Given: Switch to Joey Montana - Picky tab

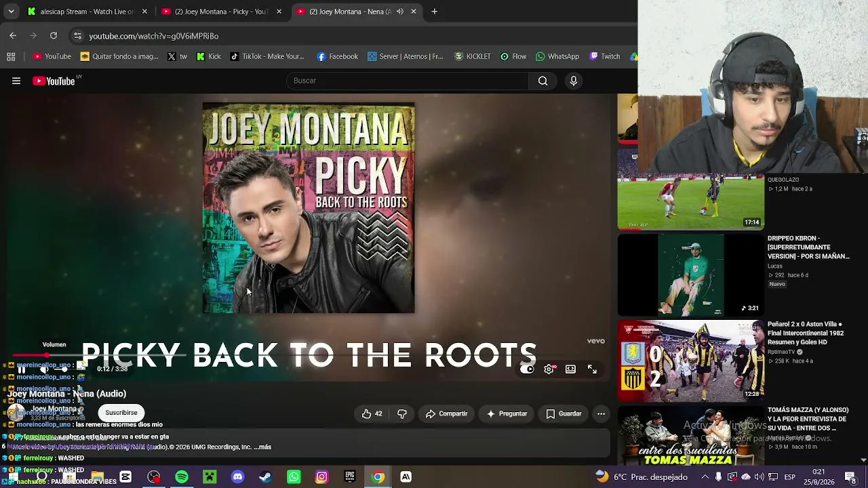Looking at the screenshot, I should pos(222,12).
